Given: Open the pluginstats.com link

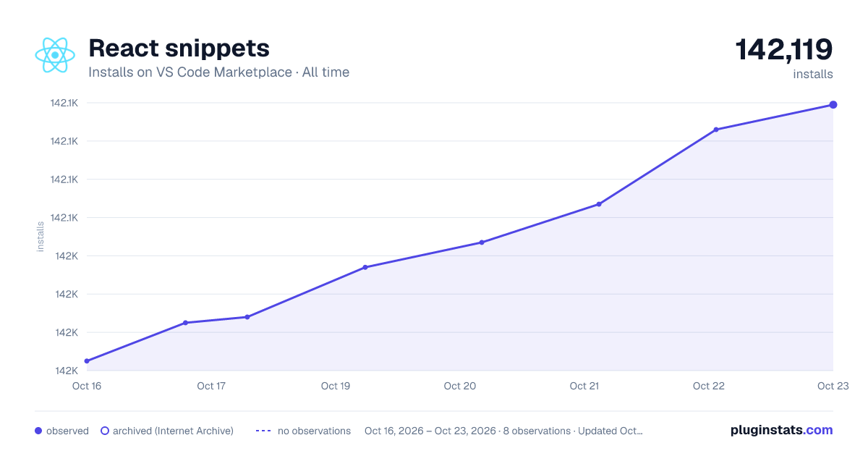Looking at the screenshot, I should coord(781,430).
